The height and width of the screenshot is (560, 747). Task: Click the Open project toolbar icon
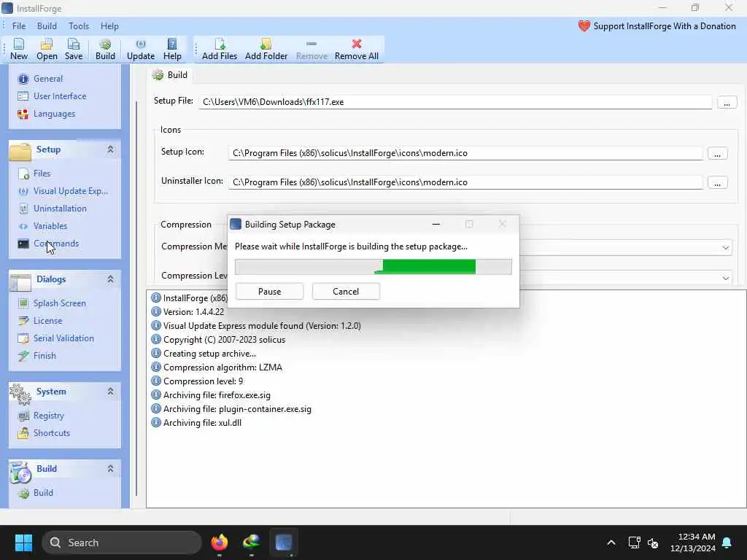(47, 49)
